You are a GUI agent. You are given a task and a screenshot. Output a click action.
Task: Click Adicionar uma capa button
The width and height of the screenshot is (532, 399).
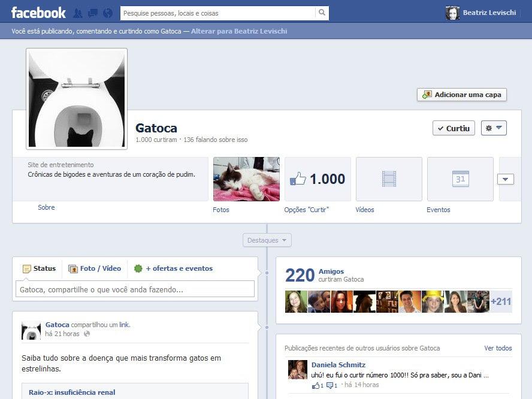coord(462,95)
